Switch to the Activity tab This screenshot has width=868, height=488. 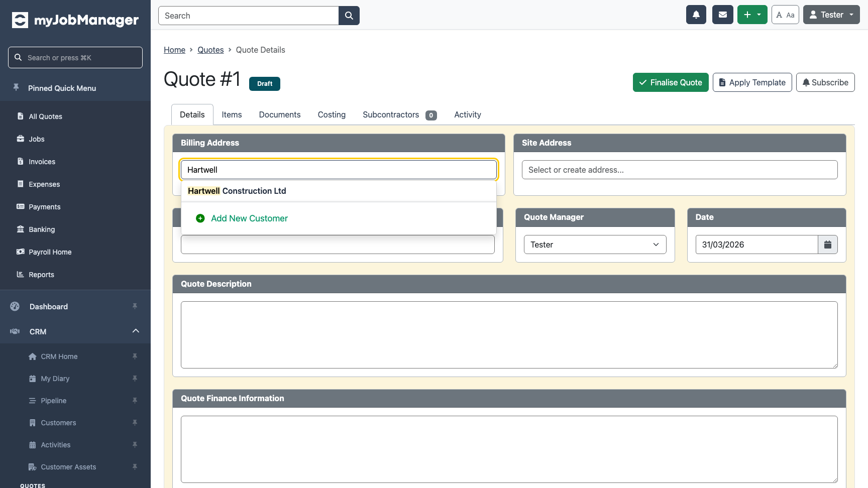coord(468,114)
